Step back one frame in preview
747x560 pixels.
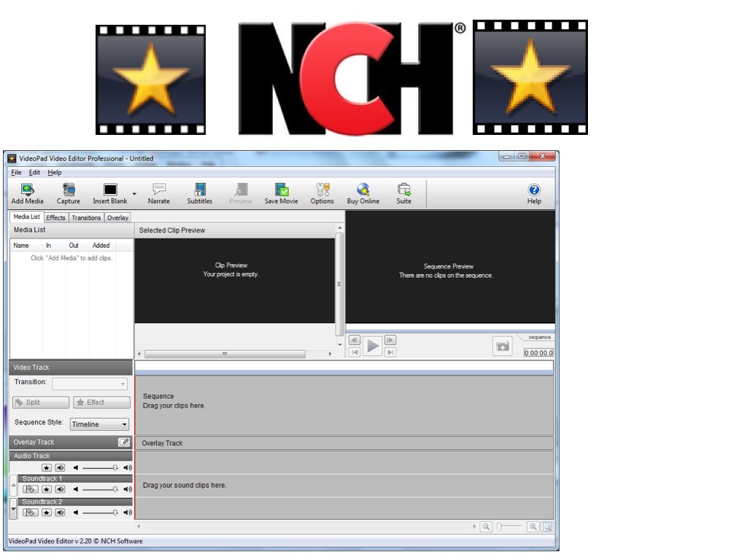tap(355, 340)
